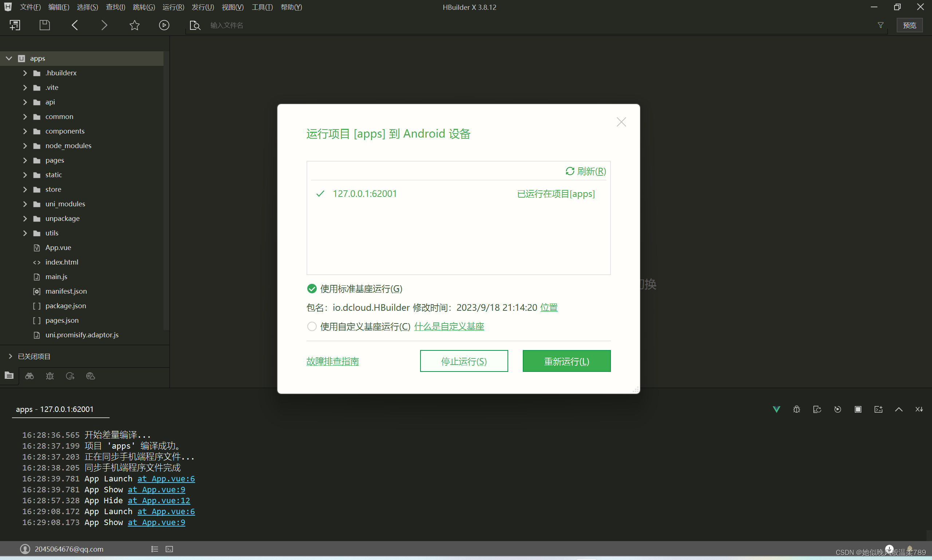932x560 pixels.
Task: Click the debug bug icon in console toolbar
Action: point(797,409)
